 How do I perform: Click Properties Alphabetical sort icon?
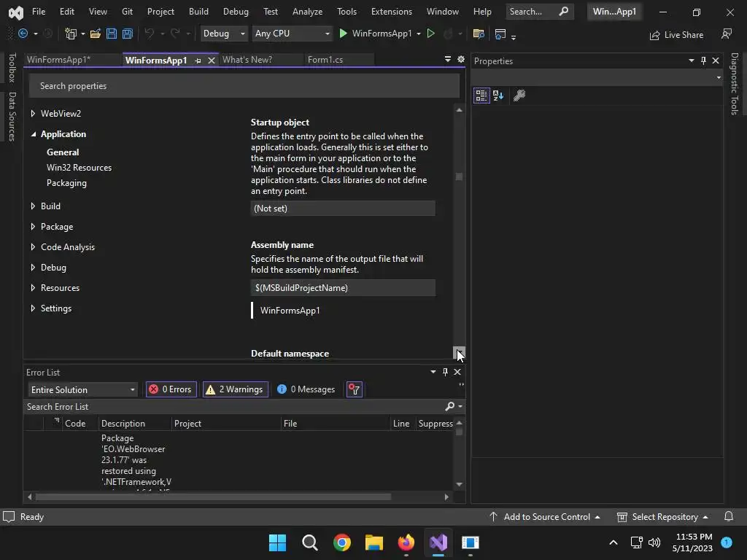(x=498, y=96)
